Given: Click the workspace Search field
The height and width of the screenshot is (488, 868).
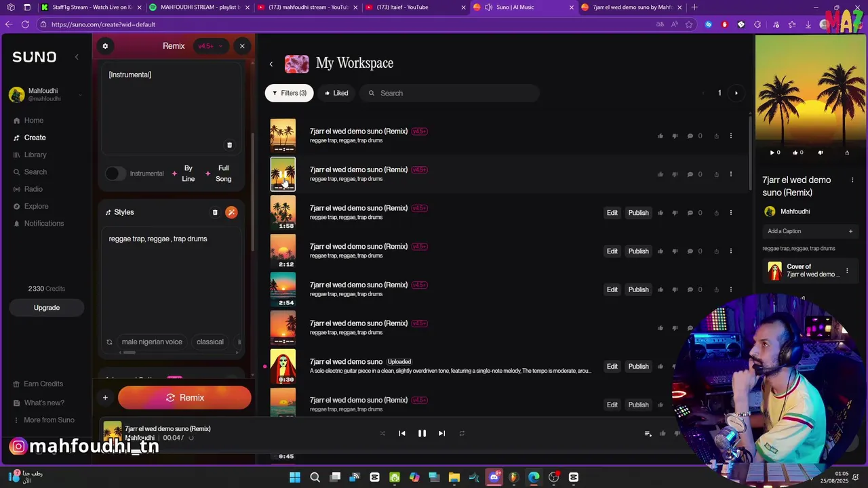Looking at the screenshot, I should coord(450,93).
